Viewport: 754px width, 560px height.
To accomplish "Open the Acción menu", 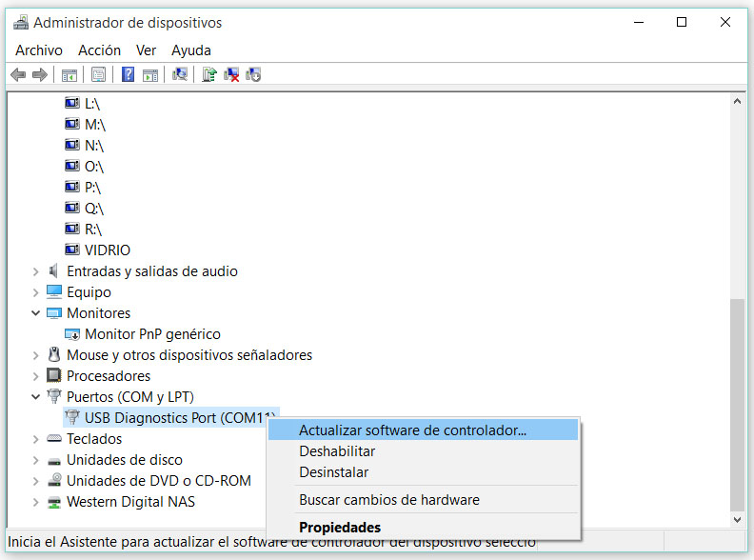I will pyautogui.click(x=99, y=50).
